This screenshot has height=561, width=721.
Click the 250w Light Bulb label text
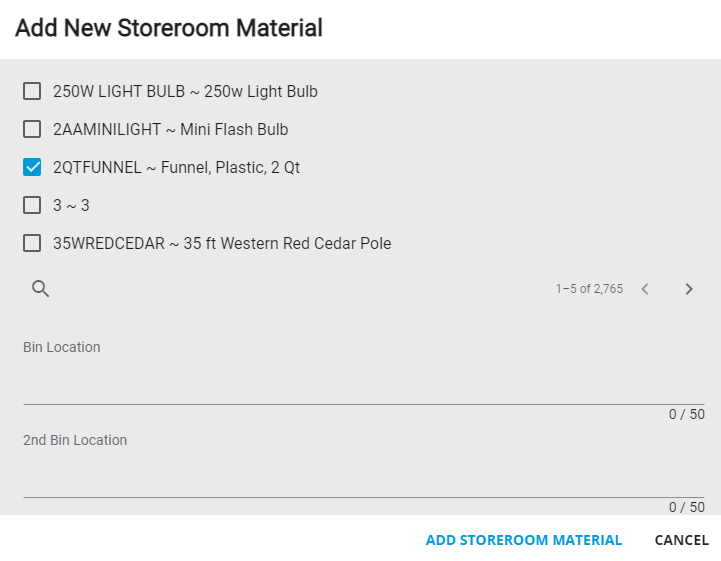pyautogui.click(x=261, y=91)
